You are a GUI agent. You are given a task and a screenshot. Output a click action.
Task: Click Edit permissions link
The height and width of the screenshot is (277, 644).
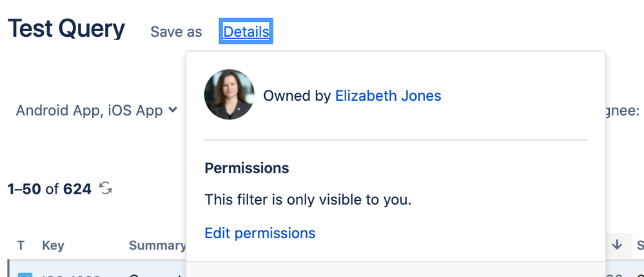point(260,233)
